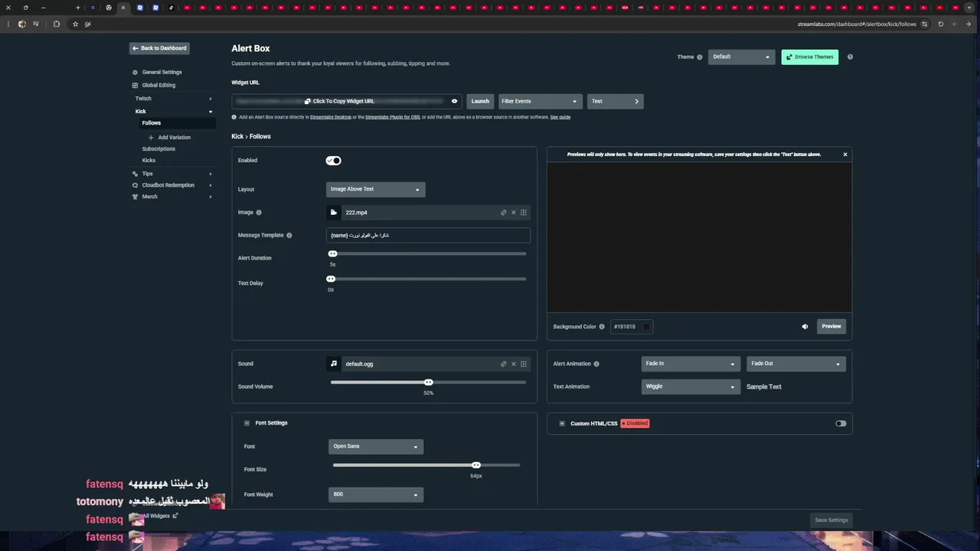980x551 pixels.
Task: Clear the default.ogg sound with its X icon
Action: pos(514,364)
